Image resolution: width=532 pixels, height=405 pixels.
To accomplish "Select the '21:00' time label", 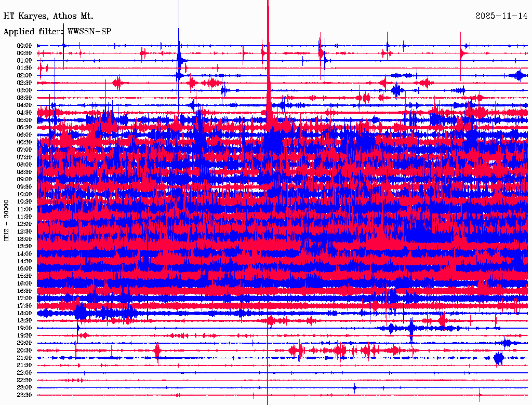I will pos(24,358).
